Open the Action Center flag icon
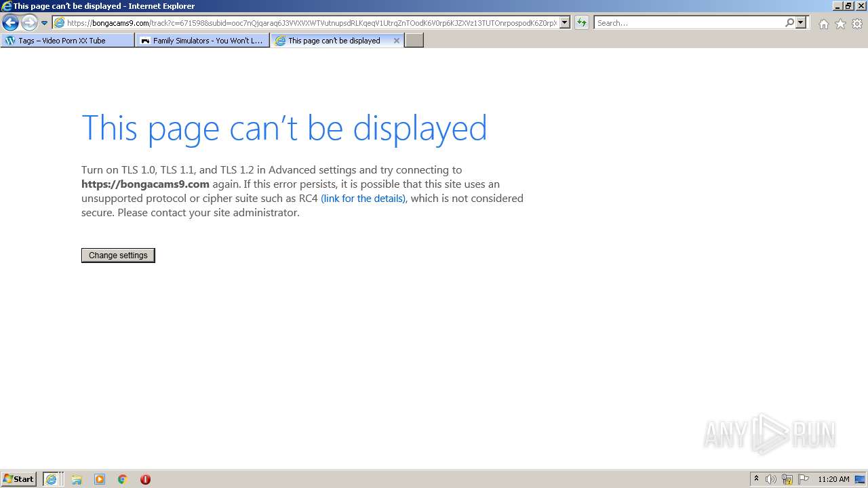 coord(804,479)
